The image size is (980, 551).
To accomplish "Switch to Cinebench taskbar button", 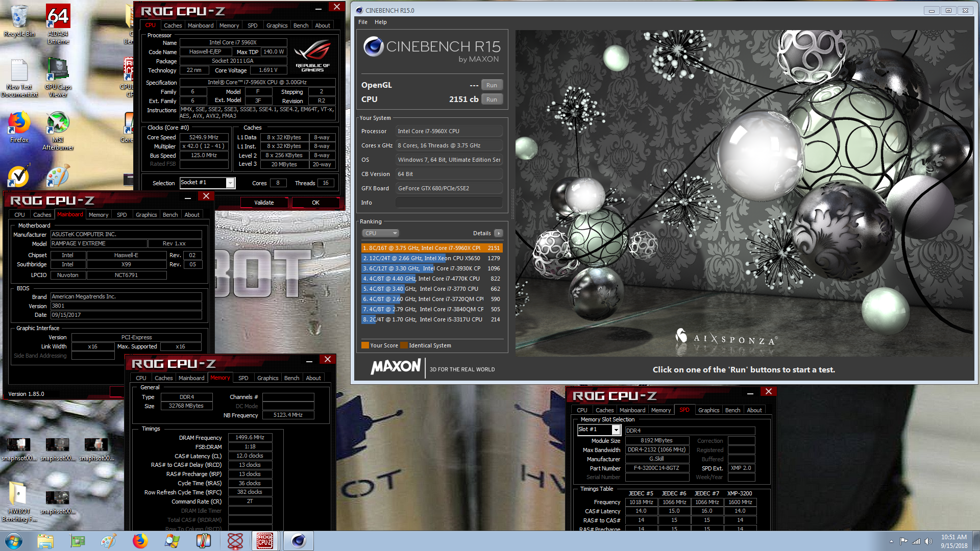I will pos(299,541).
